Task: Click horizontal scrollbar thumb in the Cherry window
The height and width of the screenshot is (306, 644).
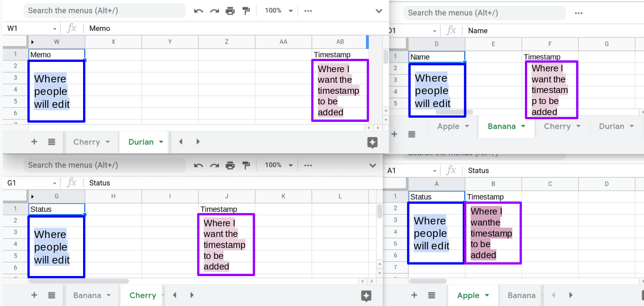Action: coord(79,281)
